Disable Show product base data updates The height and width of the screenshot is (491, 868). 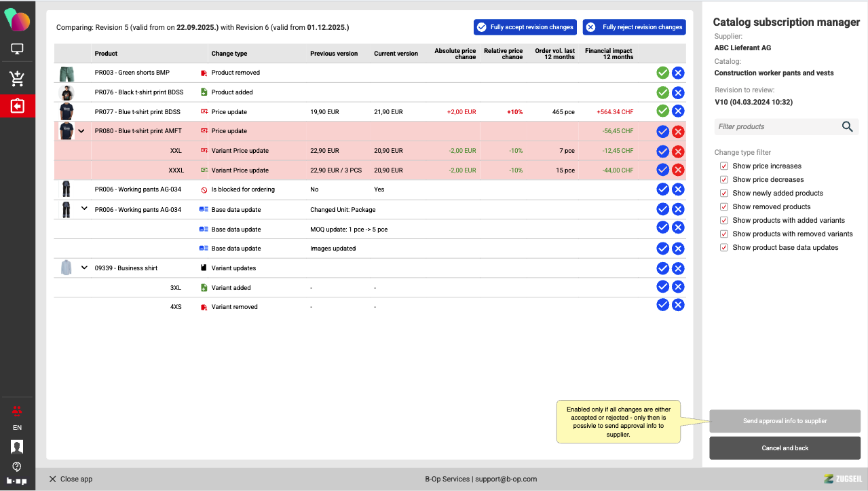click(x=724, y=248)
